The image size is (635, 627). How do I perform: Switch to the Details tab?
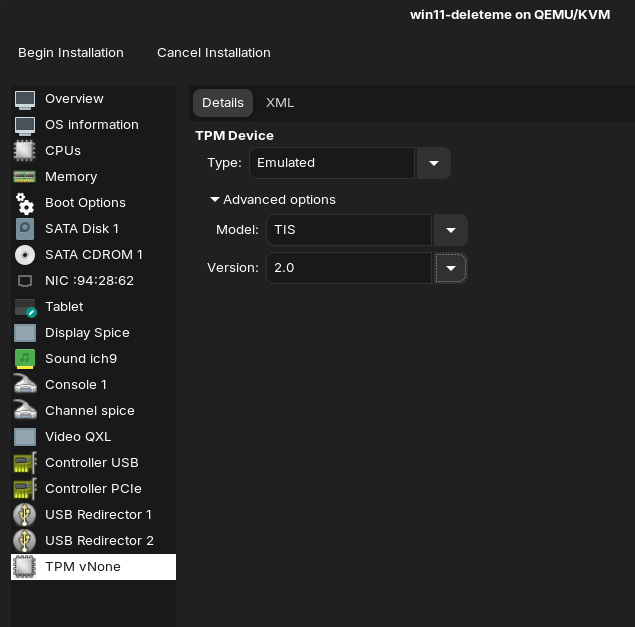223,103
